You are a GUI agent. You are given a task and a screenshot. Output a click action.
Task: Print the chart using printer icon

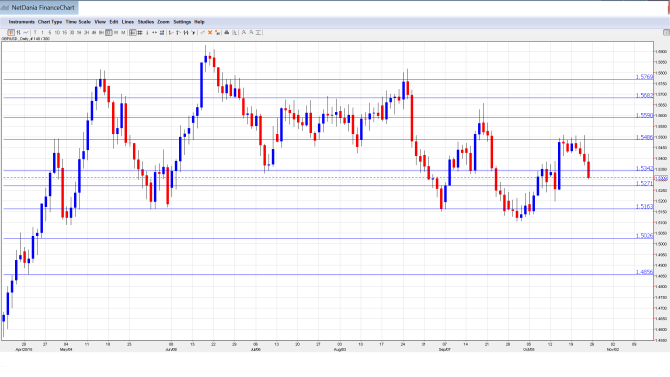pyautogui.click(x=227, y=32)
